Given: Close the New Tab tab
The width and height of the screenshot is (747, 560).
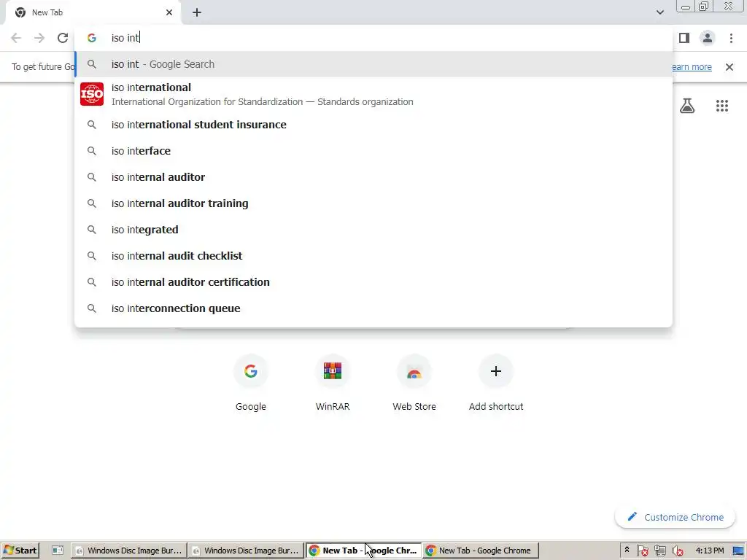Looking at the screenshot, I should tap(169, 12).
